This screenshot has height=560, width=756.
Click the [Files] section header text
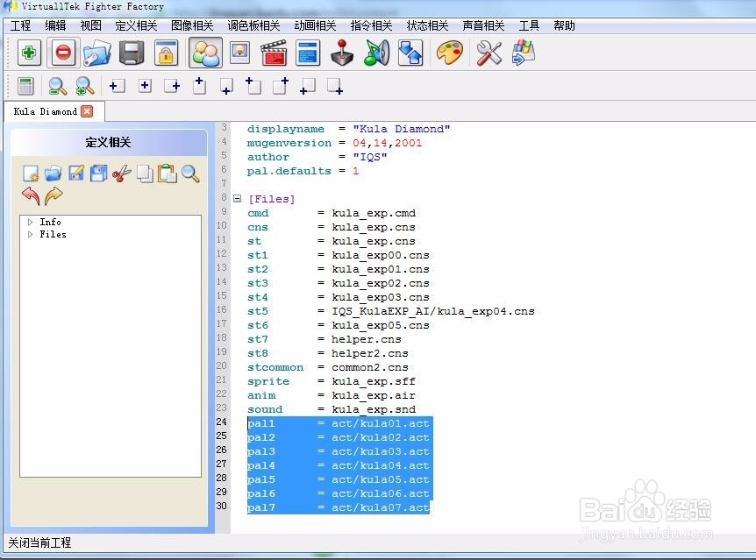coord(272,199)
